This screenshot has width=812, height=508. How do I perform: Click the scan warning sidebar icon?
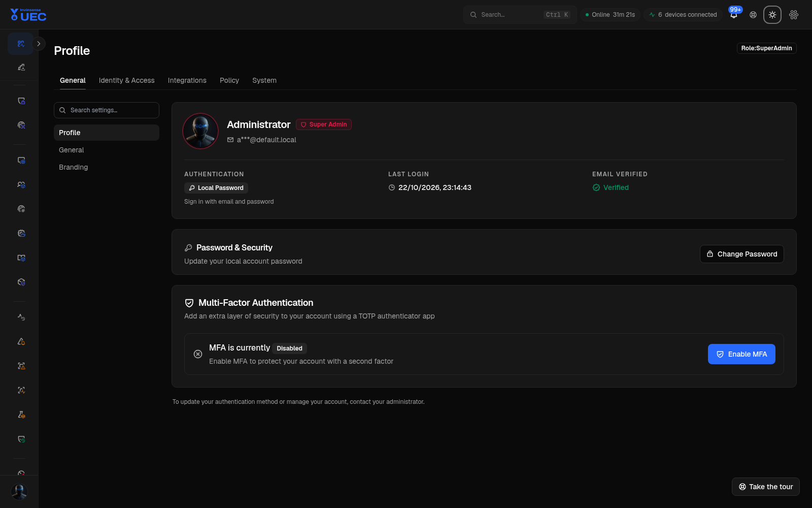click(x=21, y=366)
